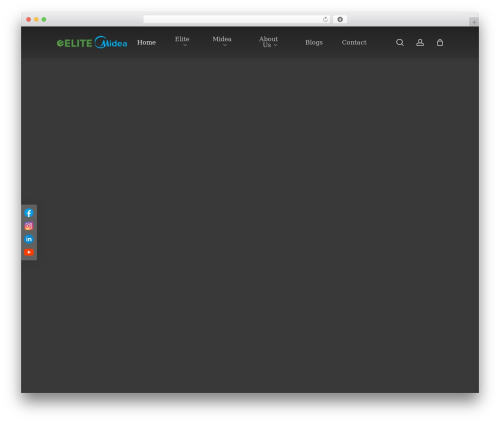Go to the Home page
Image resolution: width=500 pixels, height=423 pixels.
click(146, 43)
